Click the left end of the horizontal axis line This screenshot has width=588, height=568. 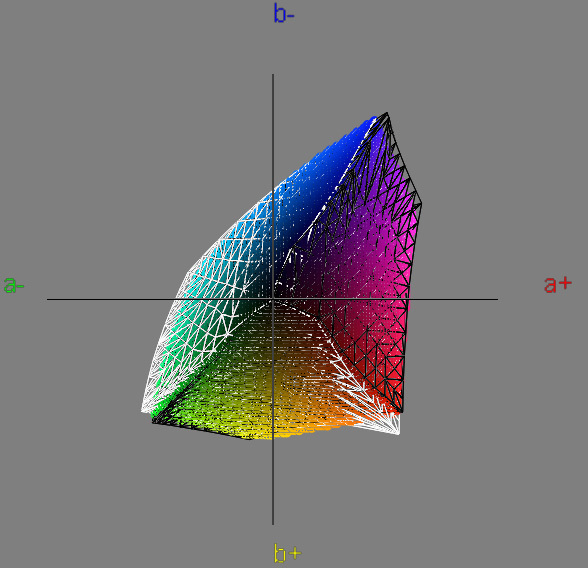pyautogui.click(x=48, y=299)
